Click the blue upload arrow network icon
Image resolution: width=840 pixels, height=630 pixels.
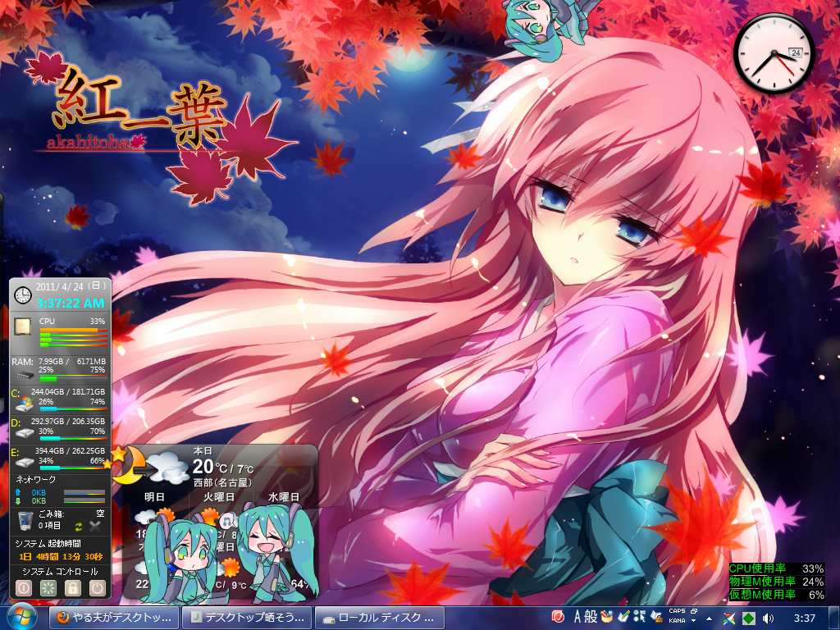(x=18, y=492)
